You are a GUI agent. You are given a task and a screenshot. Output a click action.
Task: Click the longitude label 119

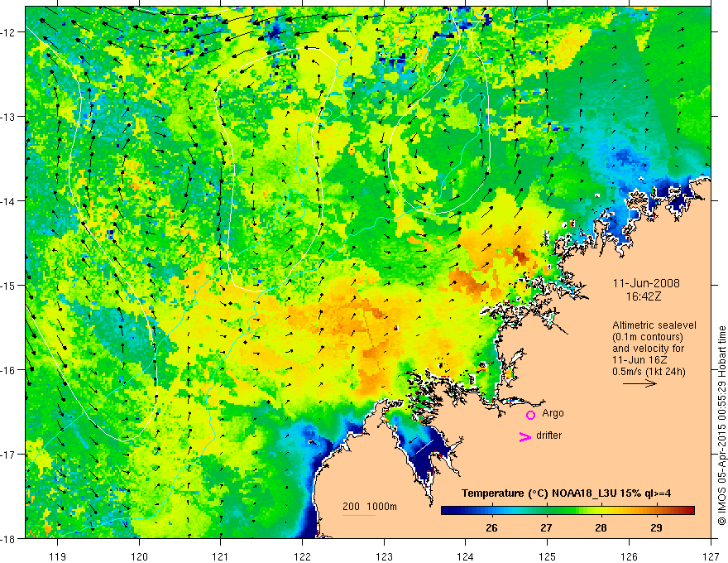(x=58, y=556)
